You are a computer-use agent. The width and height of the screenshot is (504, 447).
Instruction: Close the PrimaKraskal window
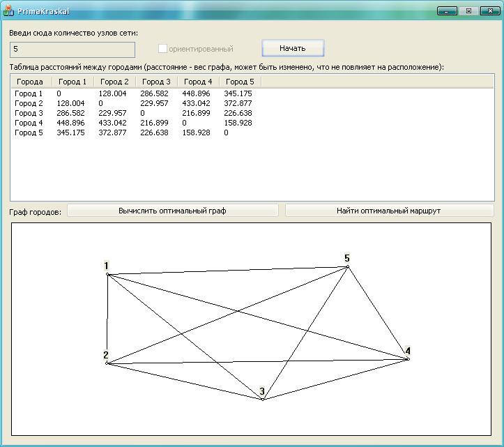tap(490, 11)
